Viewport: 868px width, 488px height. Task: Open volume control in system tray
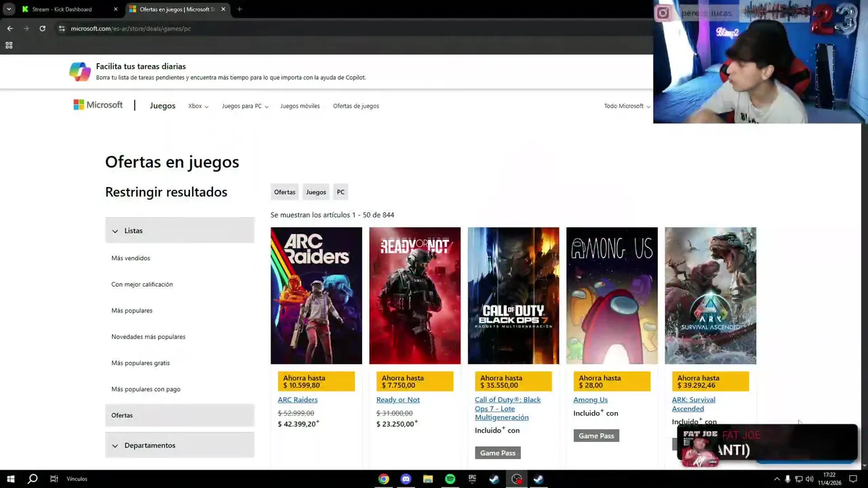point(809,479)
